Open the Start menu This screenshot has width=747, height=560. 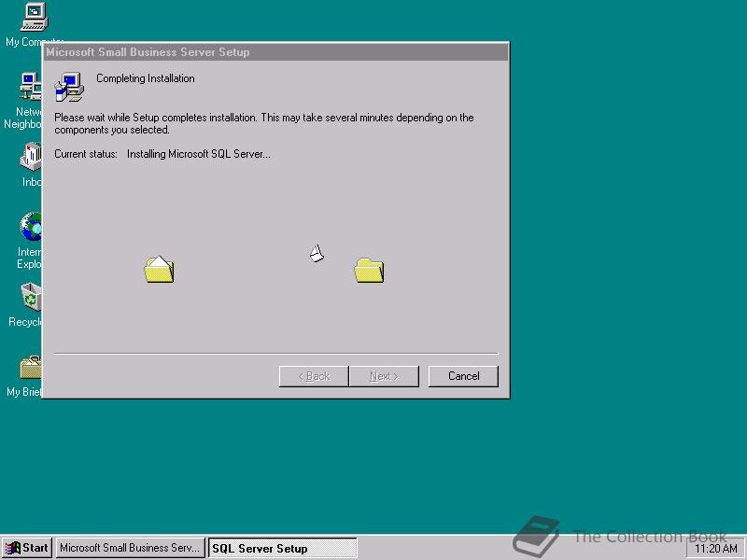click(x=27, y=548)
